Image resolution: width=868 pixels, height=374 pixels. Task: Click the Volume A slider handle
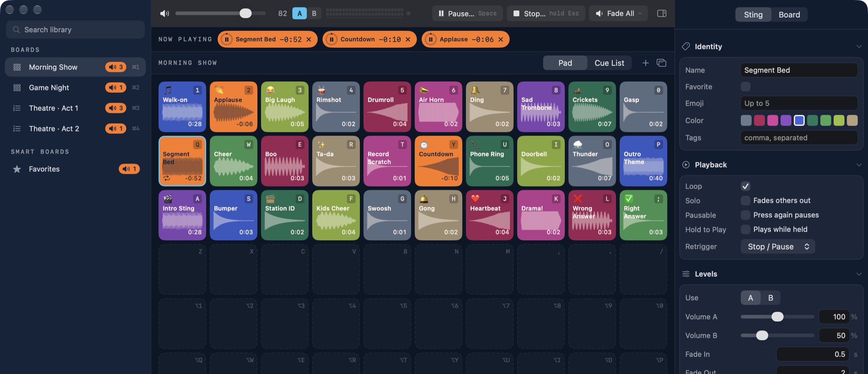click(x=777, y=317)
